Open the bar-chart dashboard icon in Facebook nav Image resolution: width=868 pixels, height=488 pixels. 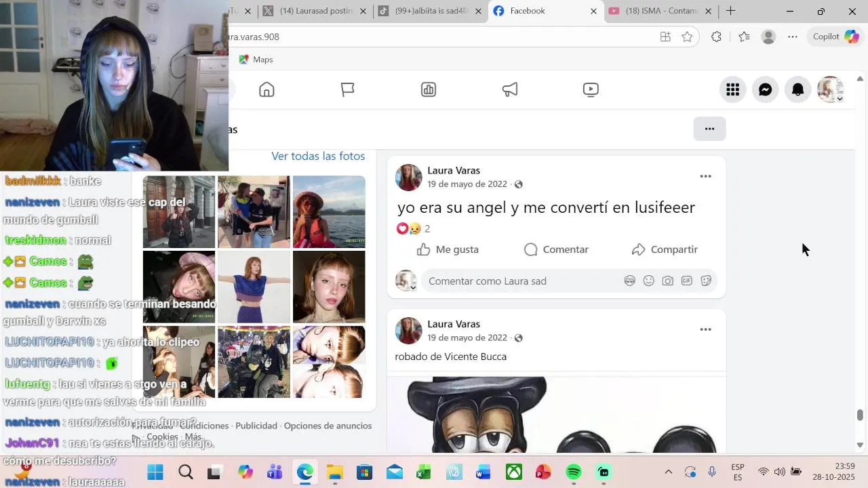(429, 89)
